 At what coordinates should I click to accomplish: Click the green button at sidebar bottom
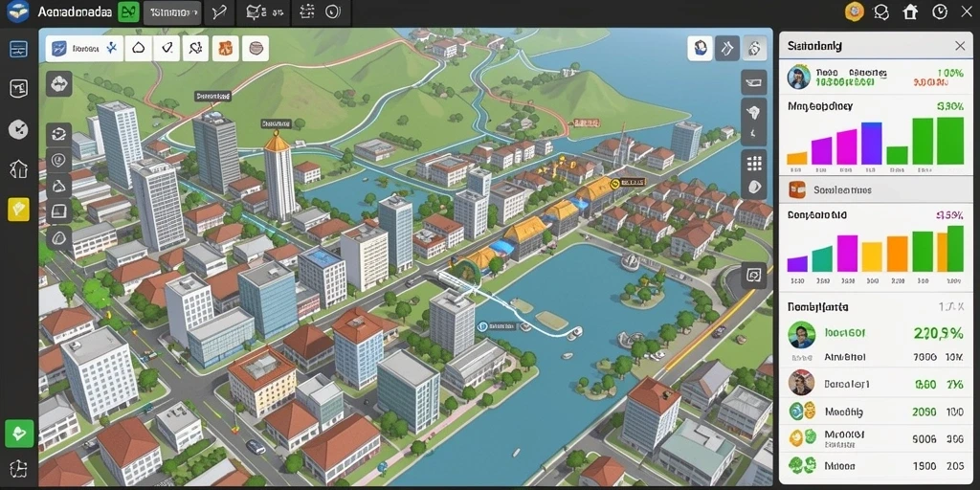pyautogui.click(x=19, y=433)
